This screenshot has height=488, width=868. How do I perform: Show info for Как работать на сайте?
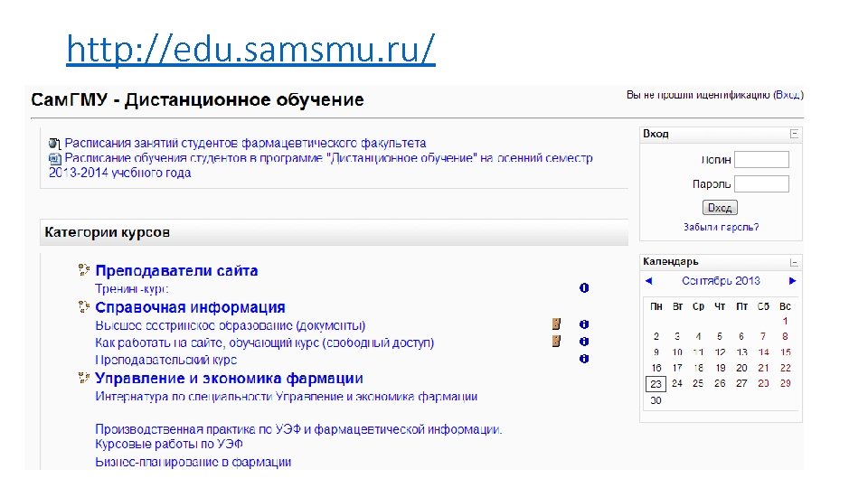click(583, 342)
